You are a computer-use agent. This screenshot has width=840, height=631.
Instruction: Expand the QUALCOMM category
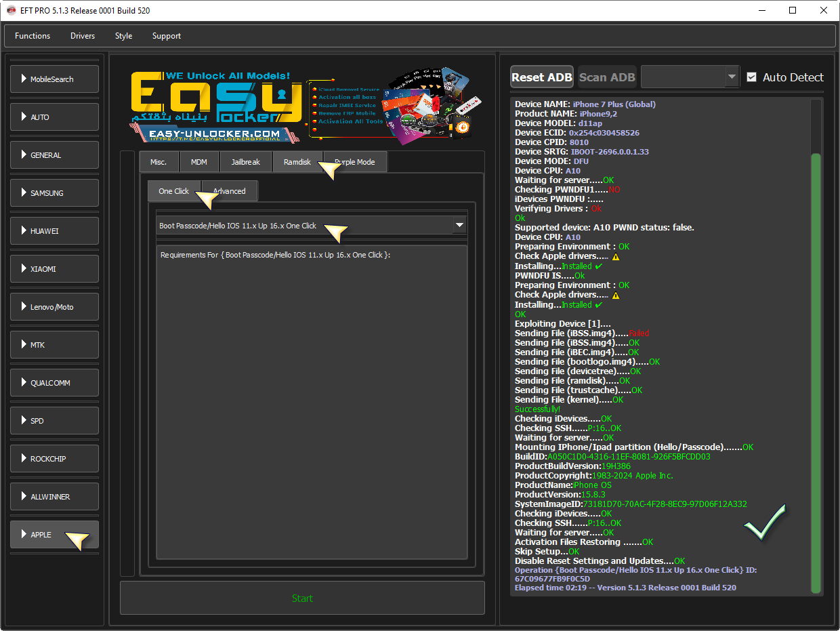click(x=55, y=383)
